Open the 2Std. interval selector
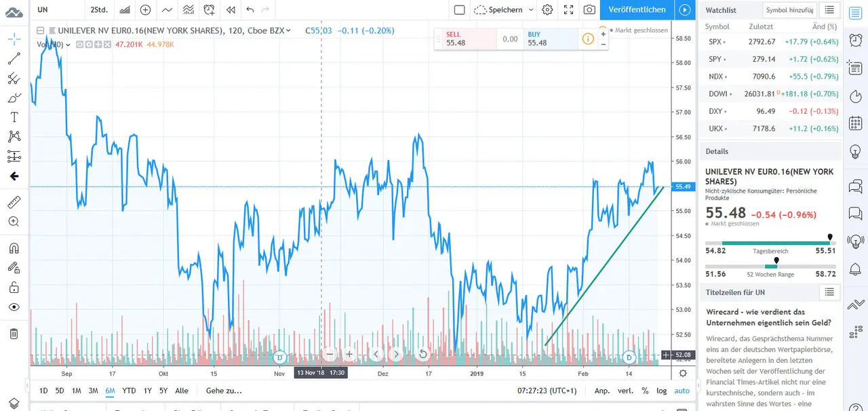The width and height of the screenshot is (868, 411). click(98, 9)
